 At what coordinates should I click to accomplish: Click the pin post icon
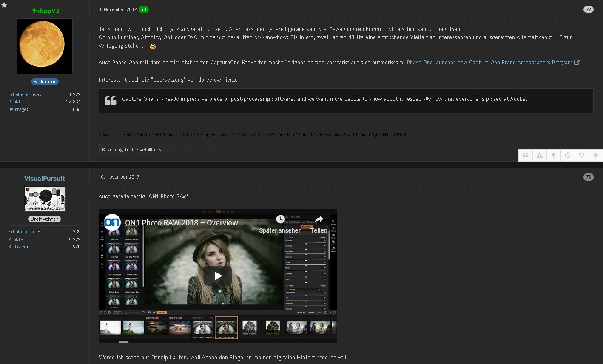[554, 156]
